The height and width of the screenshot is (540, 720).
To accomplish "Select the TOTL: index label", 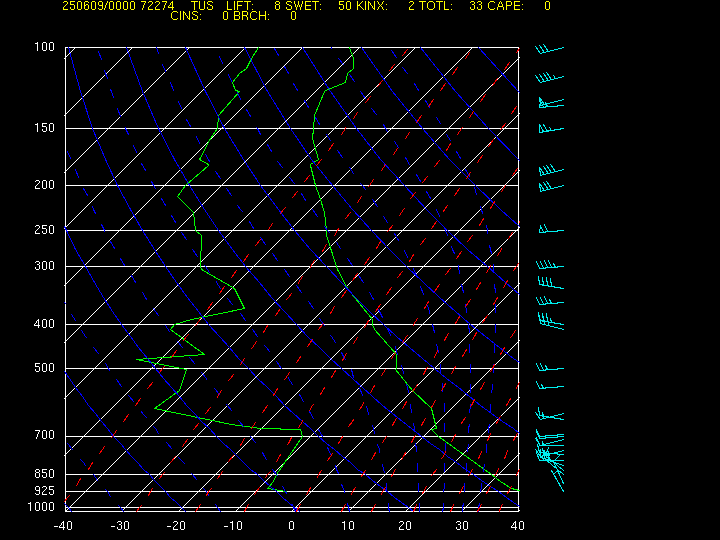I will 436,6.
